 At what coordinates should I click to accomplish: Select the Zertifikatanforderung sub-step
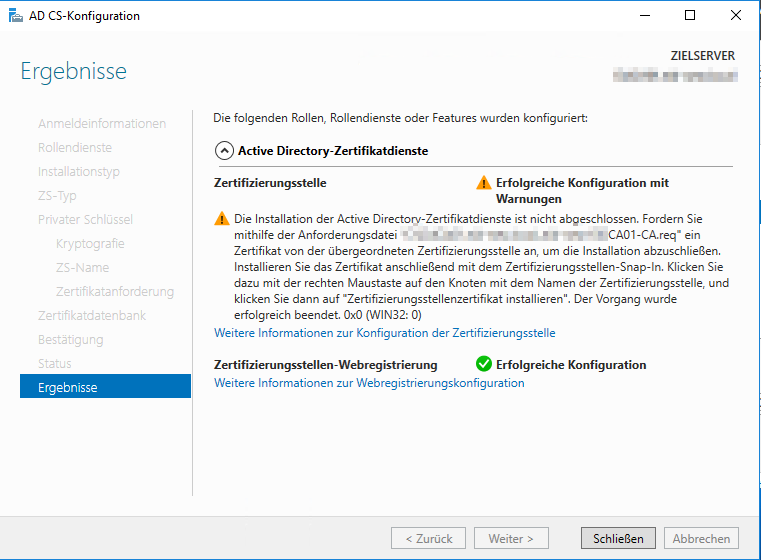[115, 292]
